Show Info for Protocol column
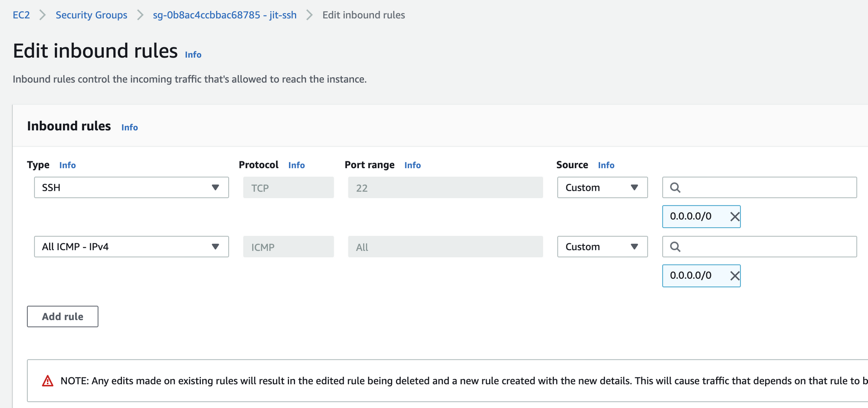Viewport: 868px width, 408px height. 296,165
